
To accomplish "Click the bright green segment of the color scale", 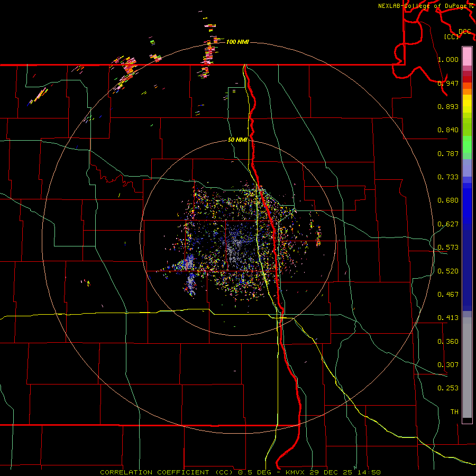I will click(467, 144).
